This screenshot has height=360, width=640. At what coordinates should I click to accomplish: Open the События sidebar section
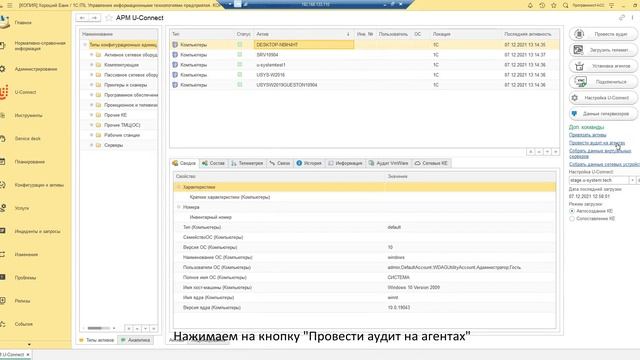point(23,324)
